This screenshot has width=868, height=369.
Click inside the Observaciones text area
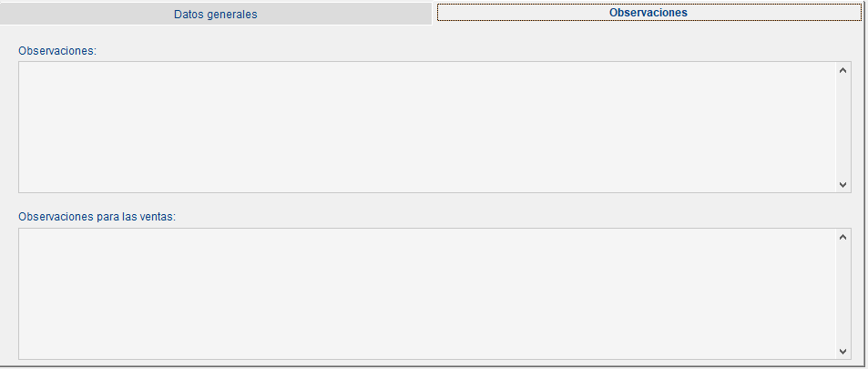[427, 127]
